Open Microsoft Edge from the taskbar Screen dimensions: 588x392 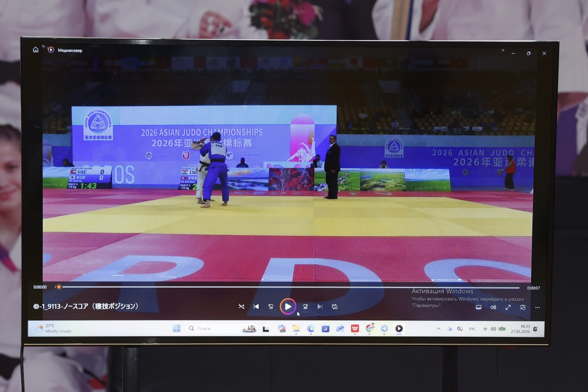pos(311,329)
